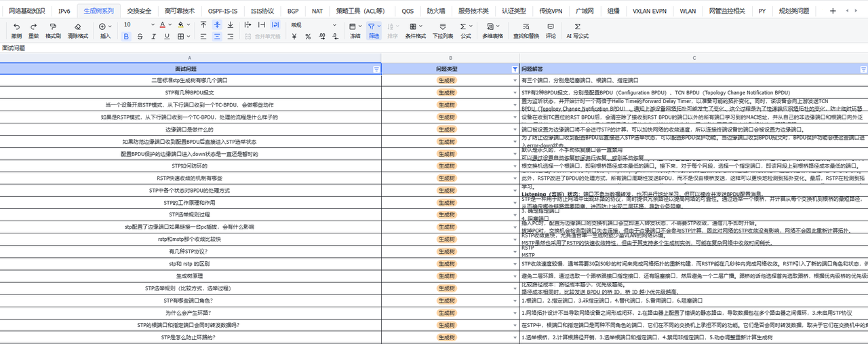The width and height of the screenshot is (868, 344).
Task: Open type dropdown in 边缘端口是做什么的 row
Action: click(x=515, y=129)
